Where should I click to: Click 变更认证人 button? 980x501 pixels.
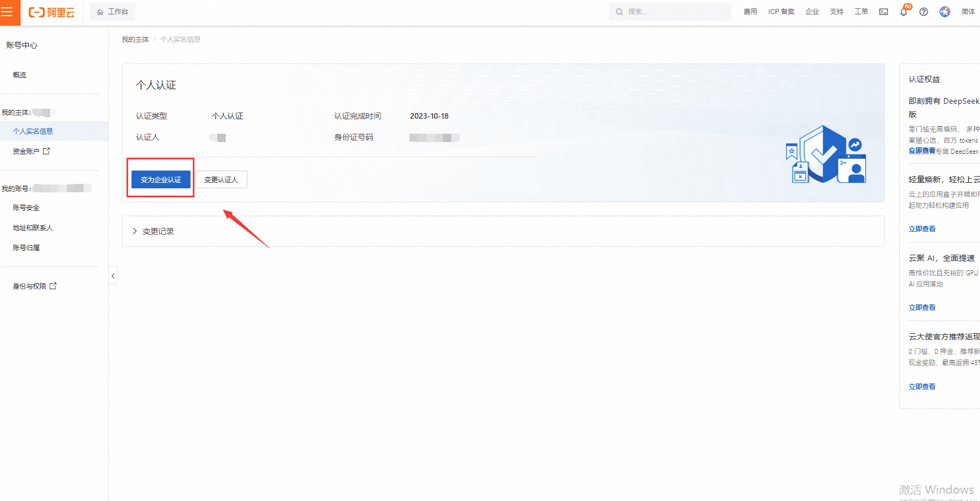221,179
